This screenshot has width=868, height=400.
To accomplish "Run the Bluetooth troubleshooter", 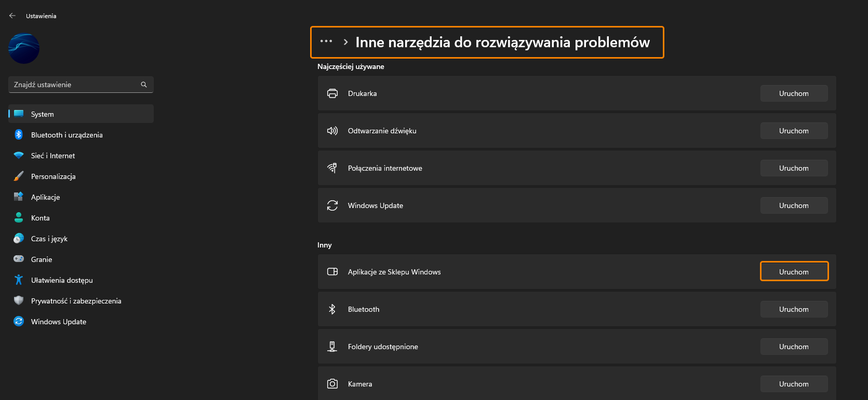I will 794,309.
